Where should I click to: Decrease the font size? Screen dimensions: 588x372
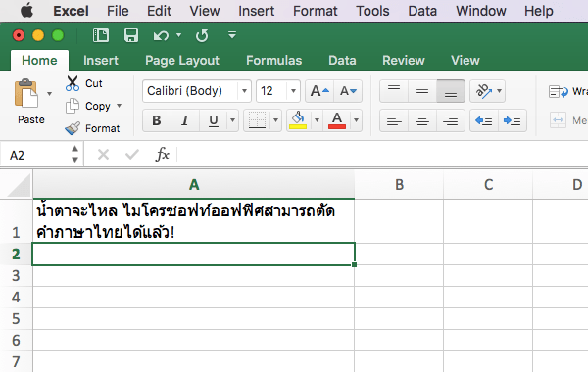pyautogui.click(x=348, y=91)
